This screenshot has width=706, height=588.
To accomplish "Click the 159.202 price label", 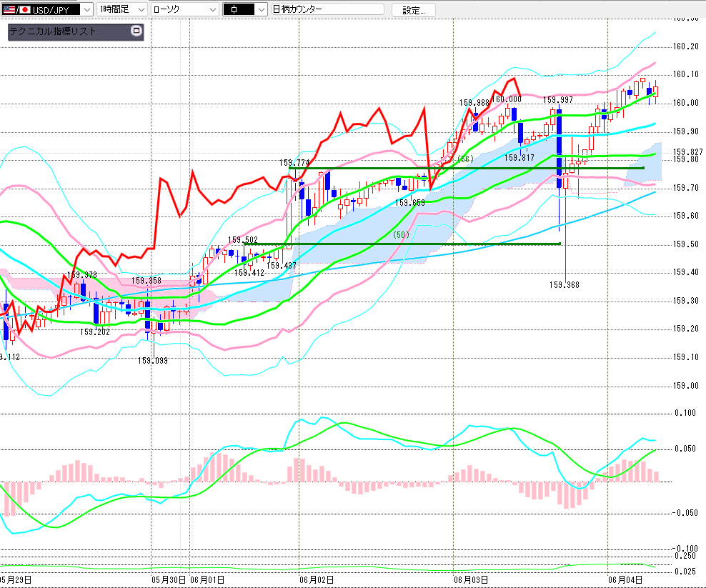I will point(95,332).
